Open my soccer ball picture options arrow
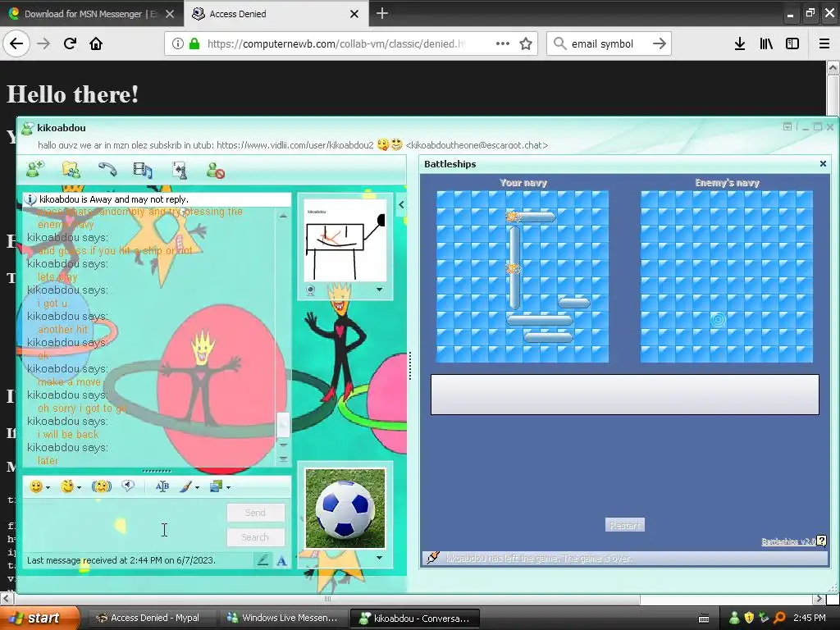Viewport: 840px width, 630px height. coord(379,558)
